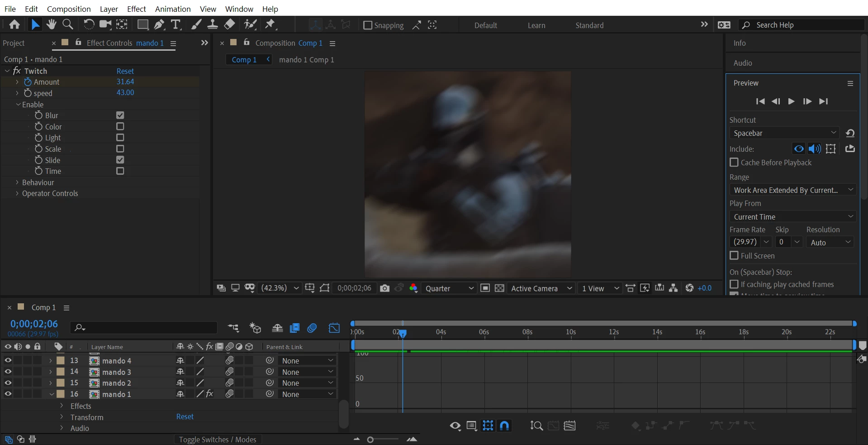
Task: Hide the mando 4 layer
Action: [8, 360]
